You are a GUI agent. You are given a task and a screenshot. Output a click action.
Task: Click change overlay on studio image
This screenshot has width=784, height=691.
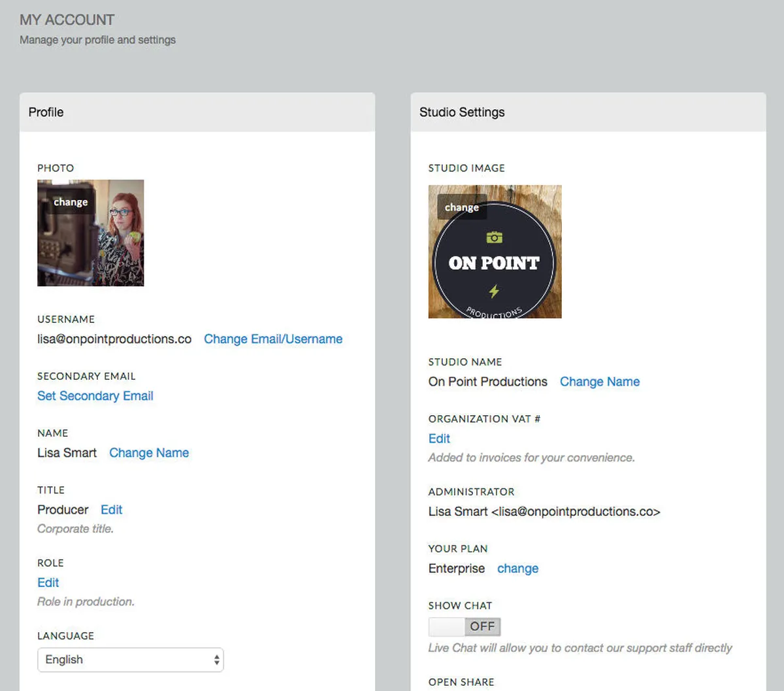point(462,207)
